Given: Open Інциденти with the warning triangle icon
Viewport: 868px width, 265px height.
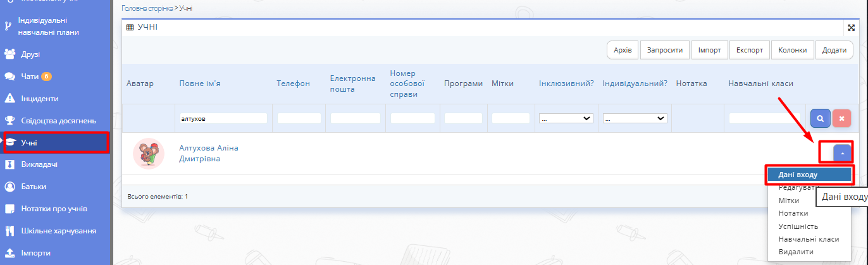Looking at the screenshot, I should [x=9, y=99].
